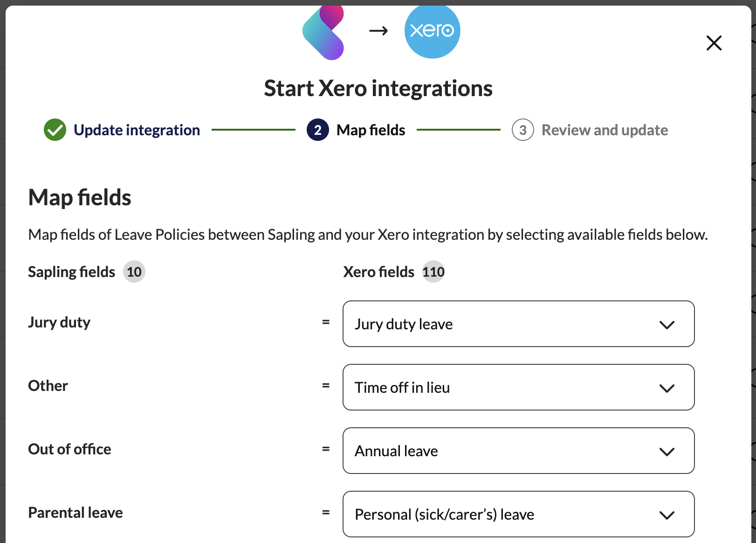Click the Sapling logo icon

point(323,32)
